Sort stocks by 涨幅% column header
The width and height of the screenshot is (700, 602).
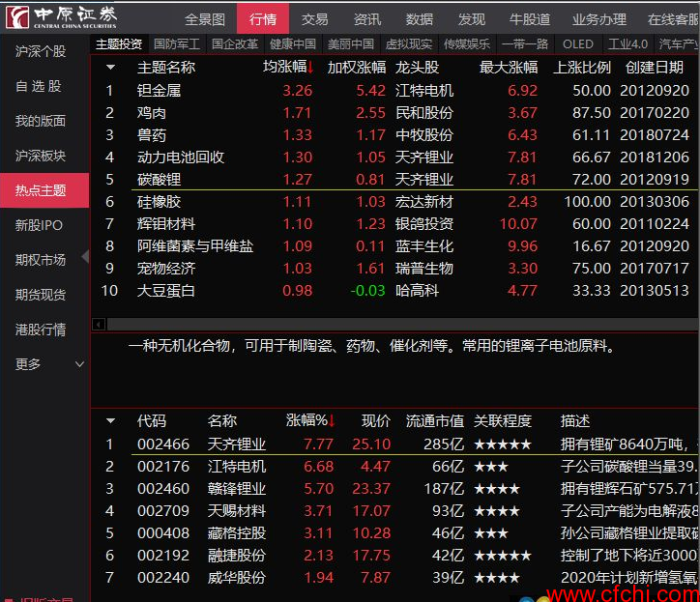pyautogui.click(x=310, y=420)
